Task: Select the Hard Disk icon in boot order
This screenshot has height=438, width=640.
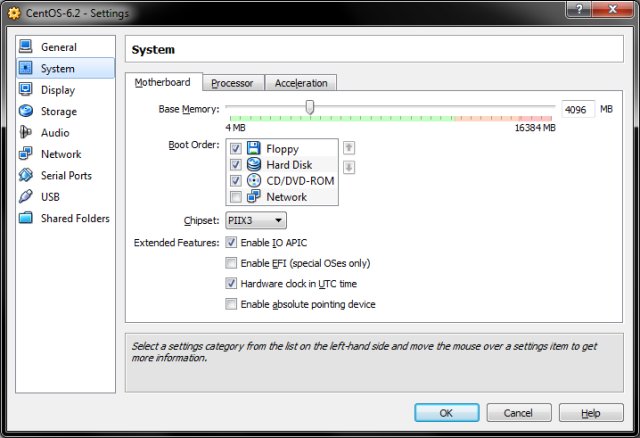Action: pos(253,165)
